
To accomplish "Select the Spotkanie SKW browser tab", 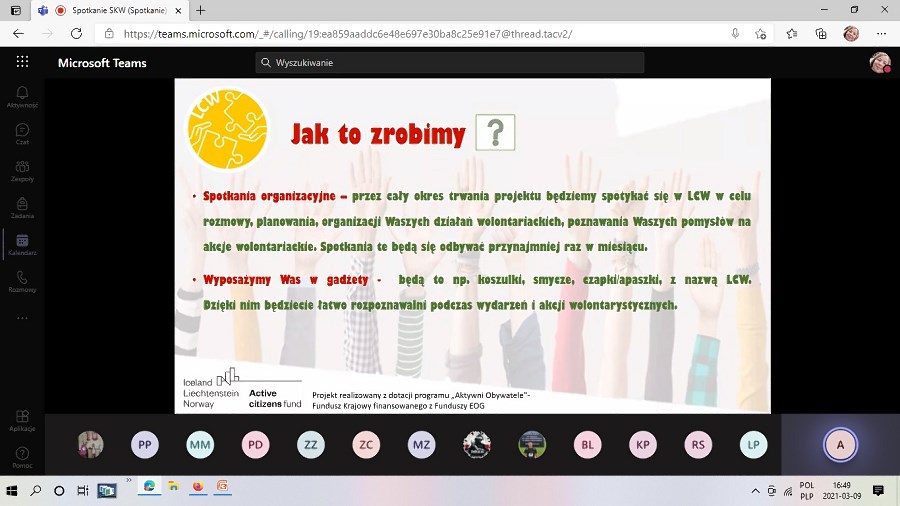I will [x=110, y=10].
